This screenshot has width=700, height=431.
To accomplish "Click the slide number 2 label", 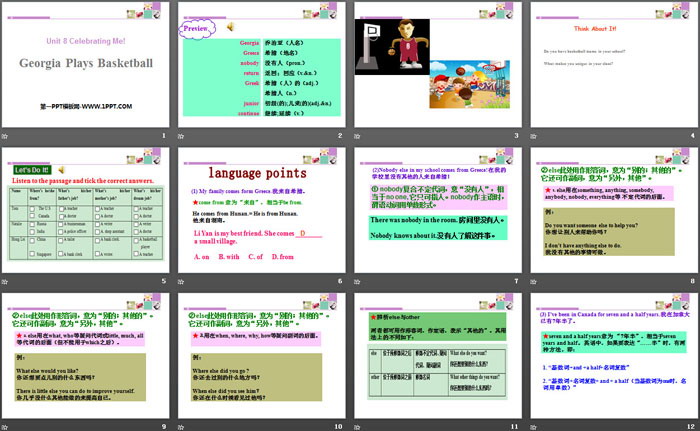I will click(x=340, y=135).
